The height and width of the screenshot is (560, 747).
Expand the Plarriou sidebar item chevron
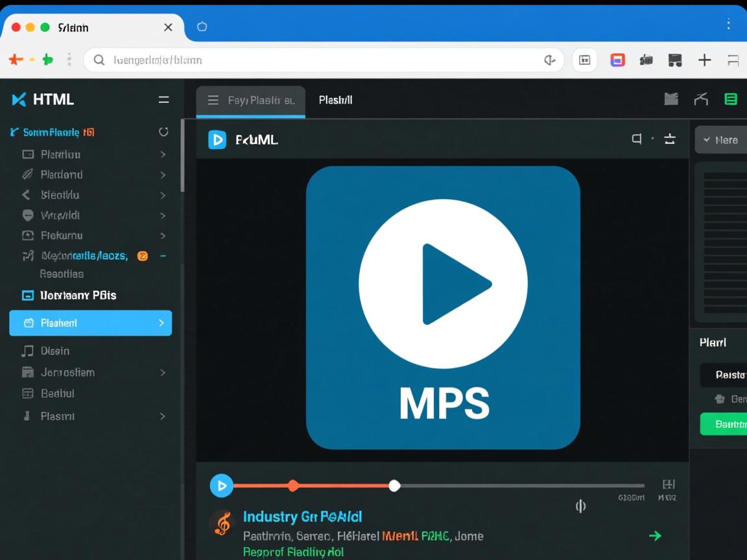click(163, 154)
